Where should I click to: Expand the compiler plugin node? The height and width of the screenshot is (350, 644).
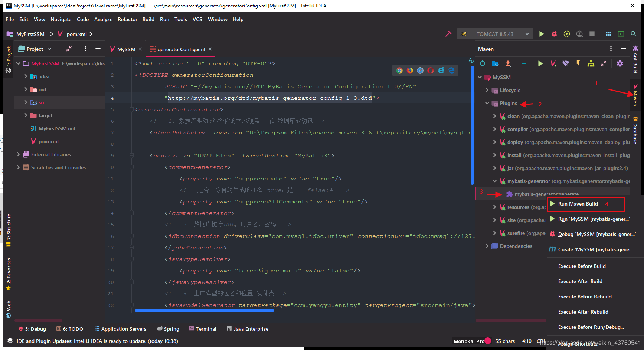tap(494, 129)
